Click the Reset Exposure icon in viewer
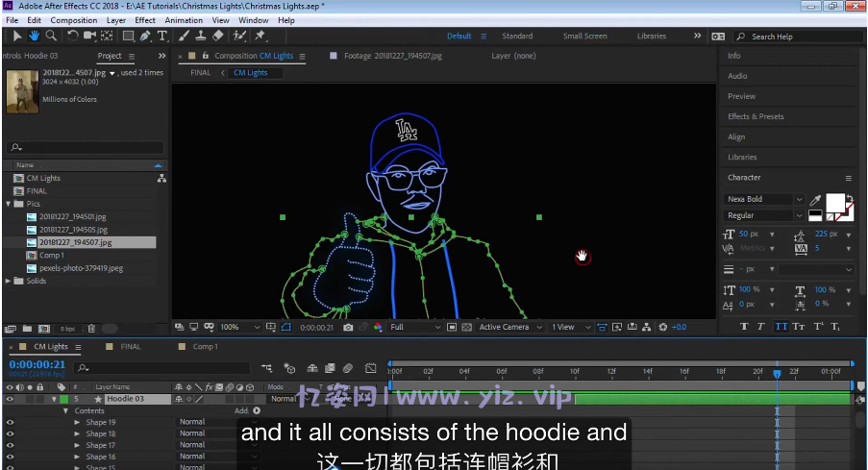Image resolution: width=868 pixels, height=470 pixels. click(x=662, y=327)
